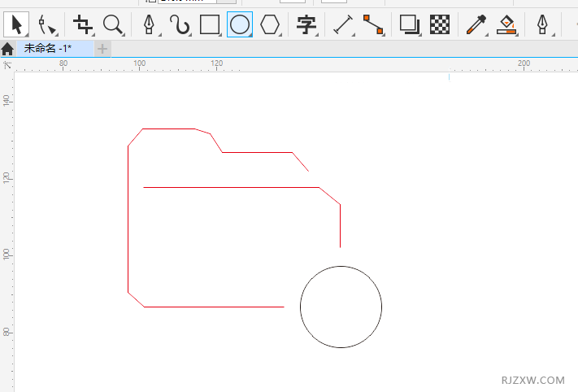The width and height of the screenshot is (578, 392).
Task: Select the Ellipse tool
Action: point(240,24)
